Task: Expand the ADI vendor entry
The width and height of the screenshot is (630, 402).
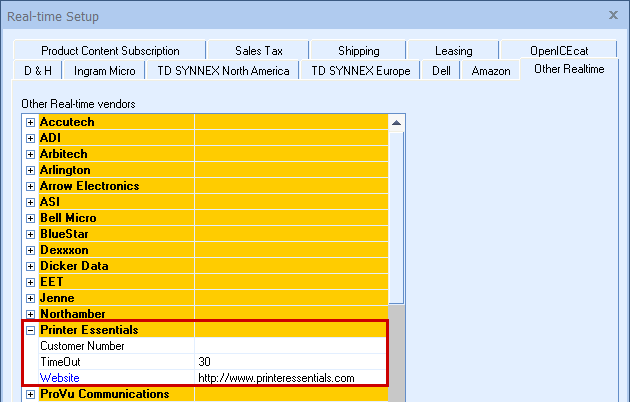Action: coord(31,138)
